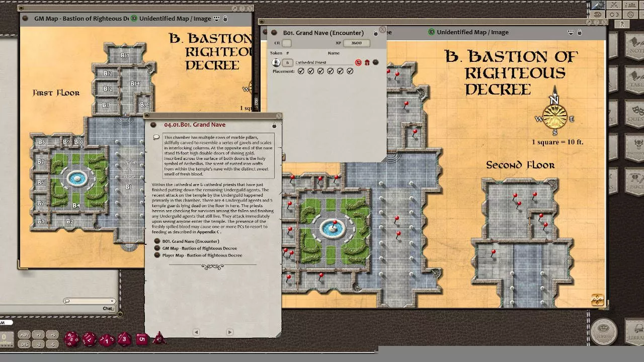
Task: Toggle lock on right map window
Action: click(x=580, y=32)
